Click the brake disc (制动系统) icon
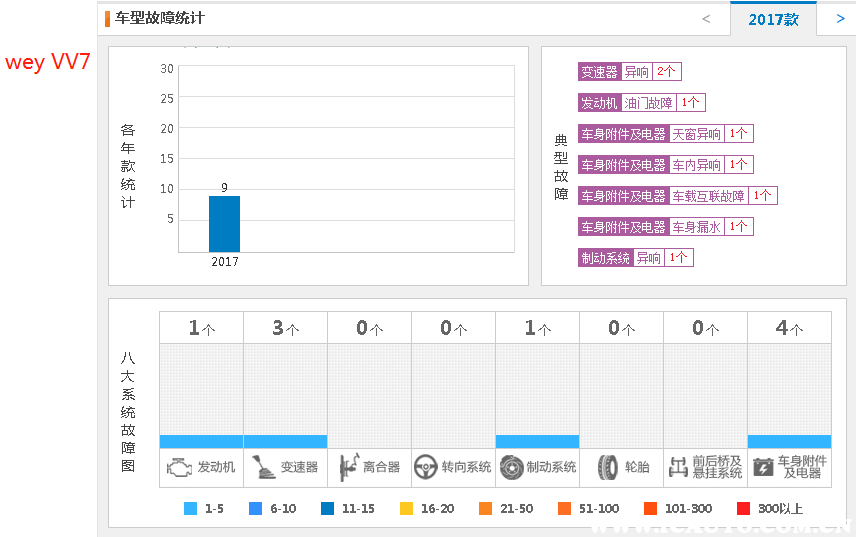Image resolution: width=856 pixels, height=537 pixels. pyautogui.click(x=512, y=467)
